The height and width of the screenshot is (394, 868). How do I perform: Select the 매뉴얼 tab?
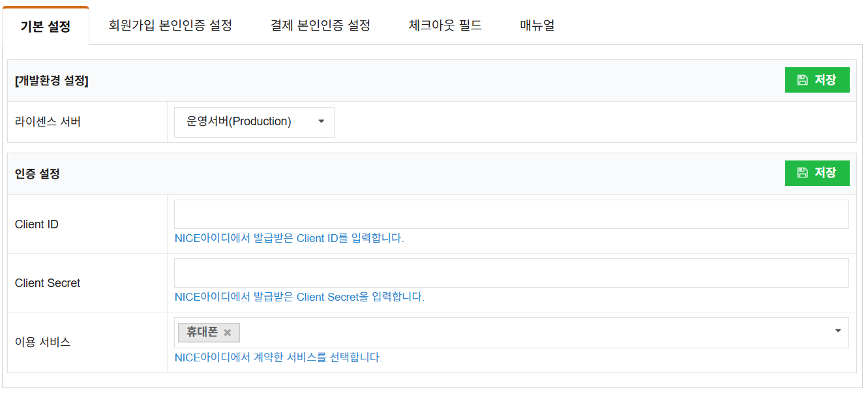tap(537, 25)
